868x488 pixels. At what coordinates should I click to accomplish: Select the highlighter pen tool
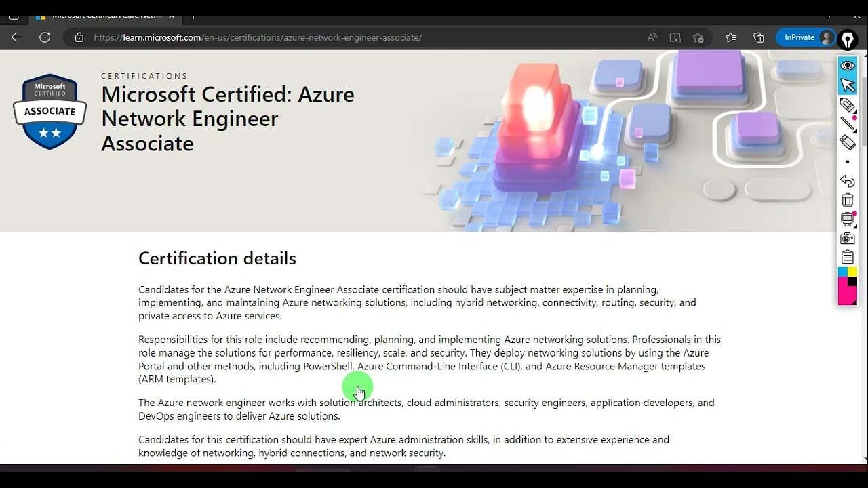click(x=848, y=105)
